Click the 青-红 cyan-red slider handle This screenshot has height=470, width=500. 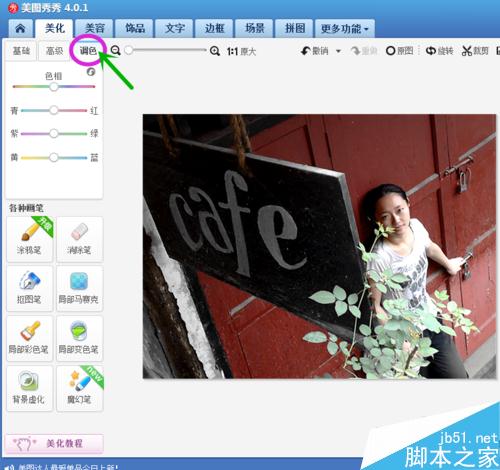pos(54,110)
